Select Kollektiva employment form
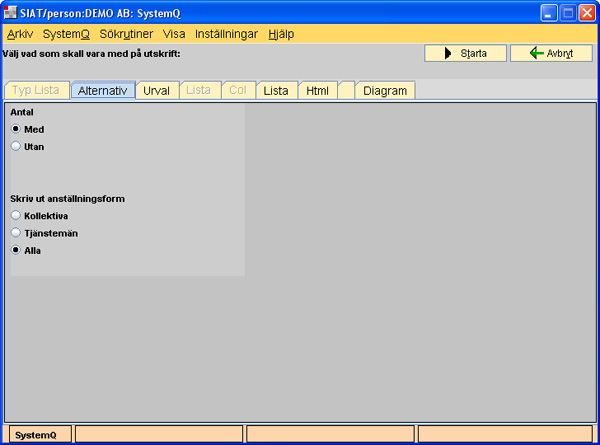 (16, 215)
